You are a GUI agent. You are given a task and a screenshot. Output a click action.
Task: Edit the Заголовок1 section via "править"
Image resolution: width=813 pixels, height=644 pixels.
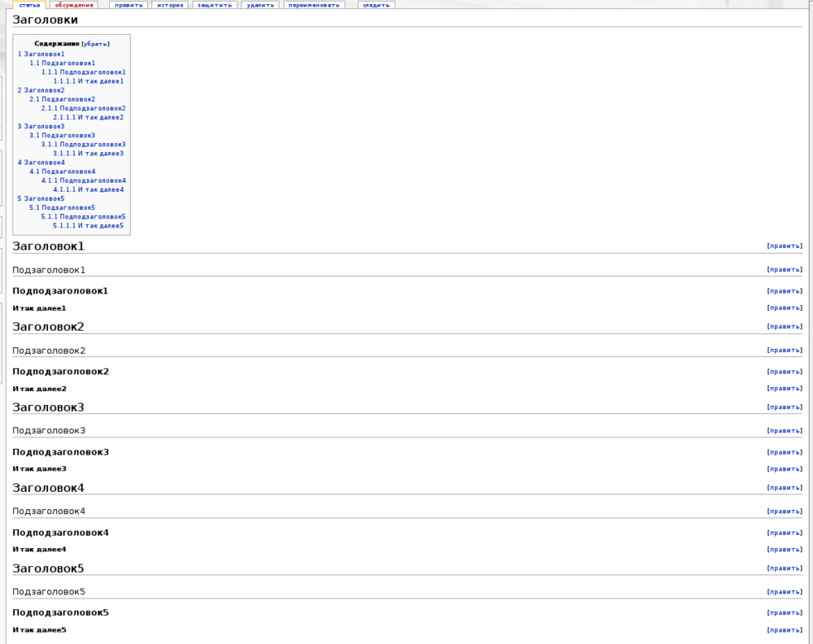point(785,246)
